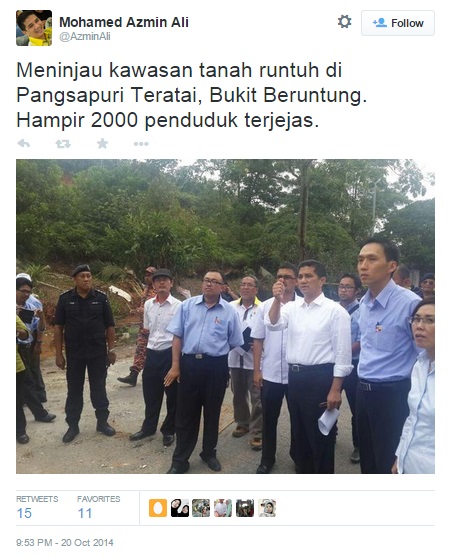Click the reply arrow icon under the tweet

[23, 144]
